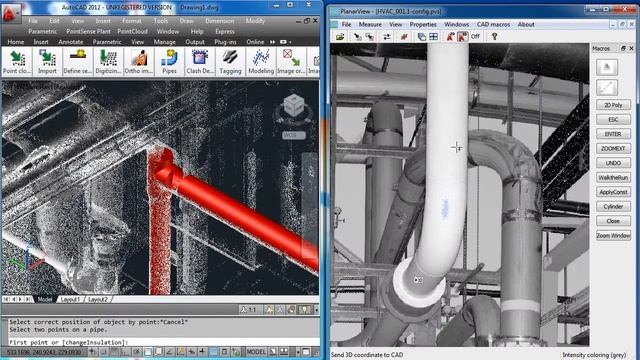Click the Zoom Window macro button
Viewport: 640px width, 360px height.
pos(613,236)
